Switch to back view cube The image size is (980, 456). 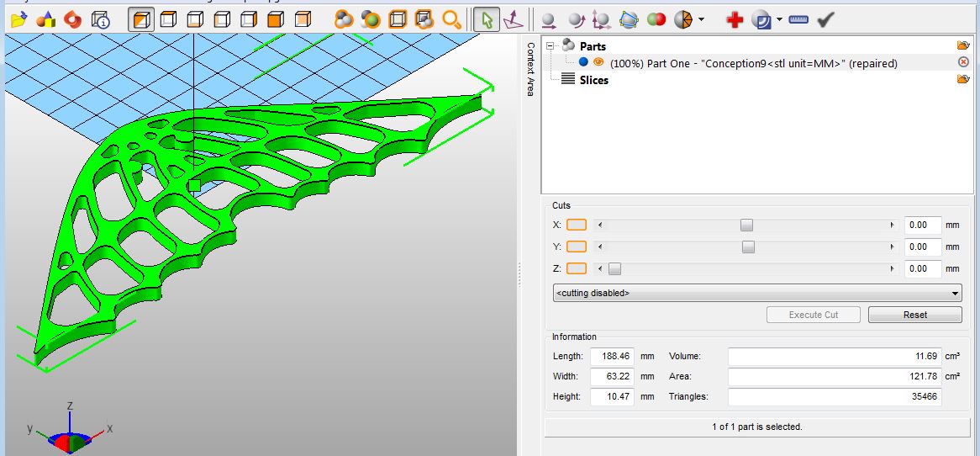(x=303, y=20)
